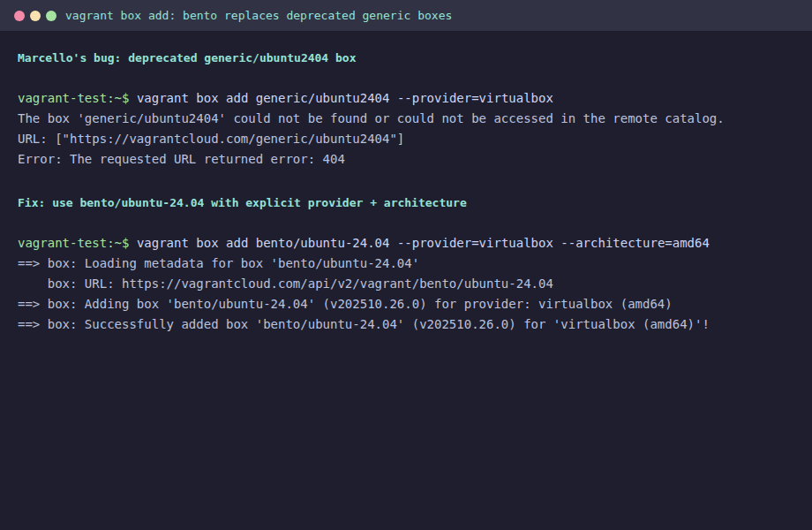Click the line 'Error: The requested URL returned error: 404'
Screen dimensions: 812x530
point(181,159)
